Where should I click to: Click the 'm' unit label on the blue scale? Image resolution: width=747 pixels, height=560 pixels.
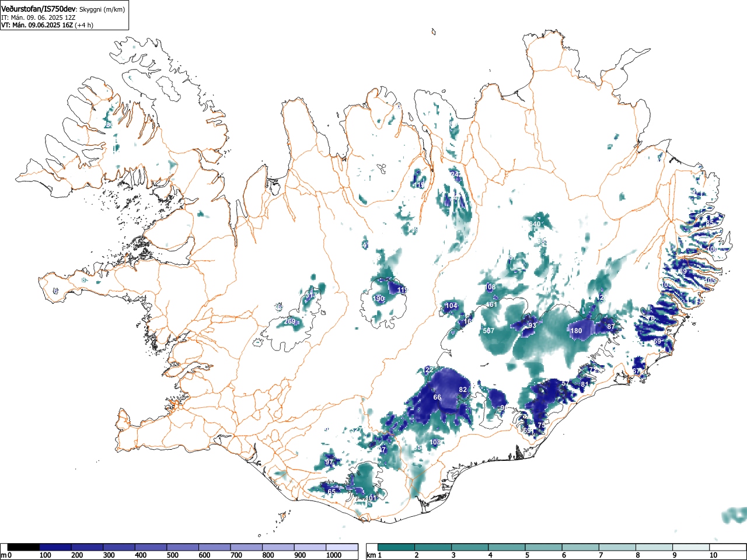(x=4, y=555)
